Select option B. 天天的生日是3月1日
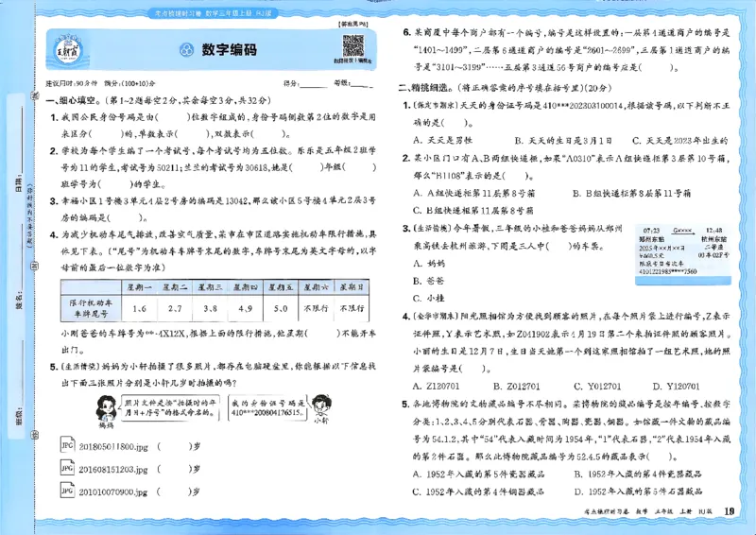Screen dimensions: 756x535 pos(563,141)
